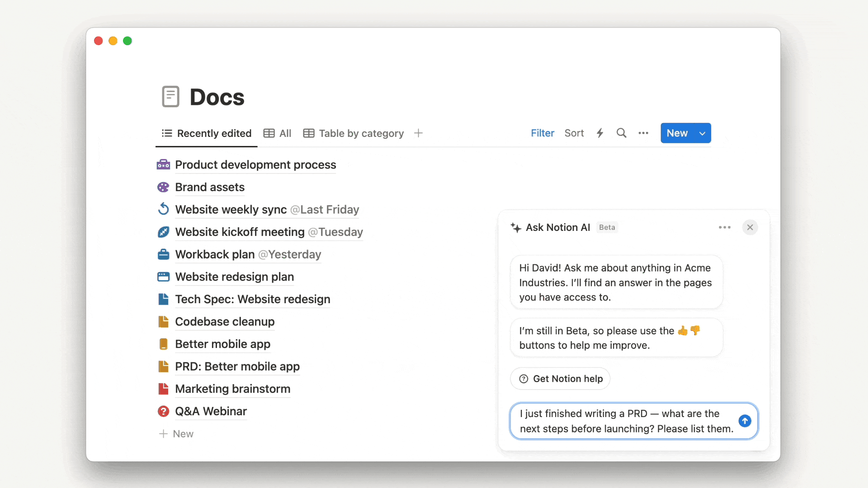This screenshot has width=868, height=488.
Task: Open the Product development process page
Action: coord(255,165)
